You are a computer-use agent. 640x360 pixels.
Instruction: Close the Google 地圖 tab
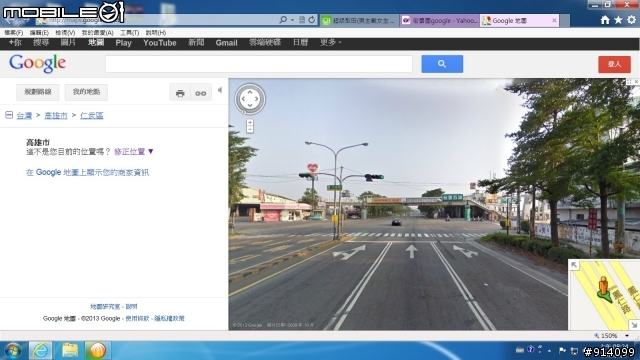pyautogui.click(x=554, y=20)
